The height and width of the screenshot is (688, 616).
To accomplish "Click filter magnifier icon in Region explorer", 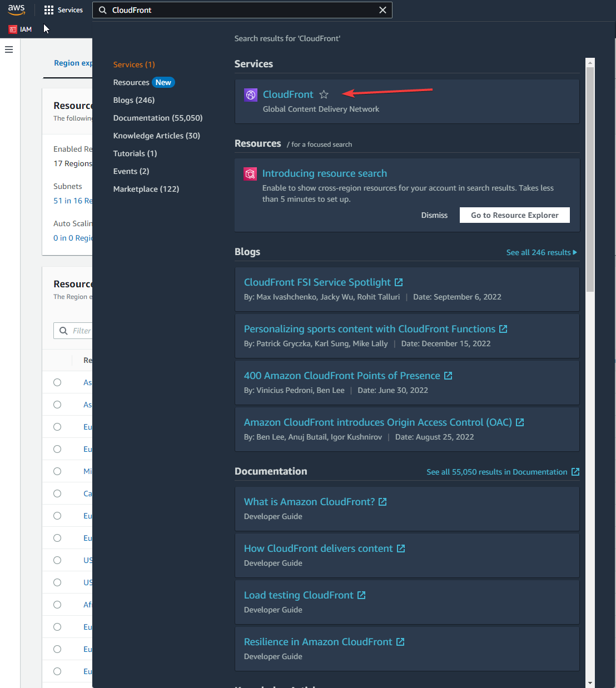I will [63, 331].
